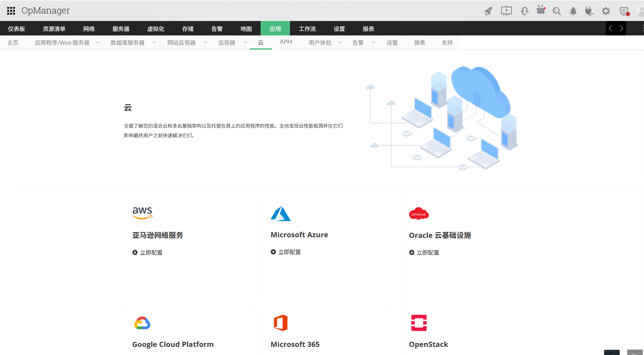
Task: Open the 报表 menu
Action: pyautogui.click(x=419, y=42)
